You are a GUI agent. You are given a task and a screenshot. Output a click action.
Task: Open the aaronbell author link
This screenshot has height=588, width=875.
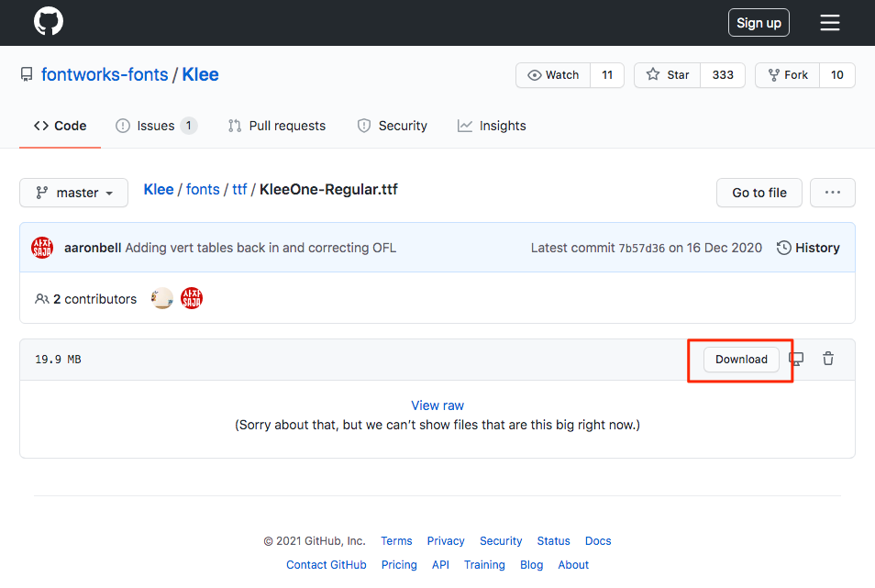click(x=93, y=248)
